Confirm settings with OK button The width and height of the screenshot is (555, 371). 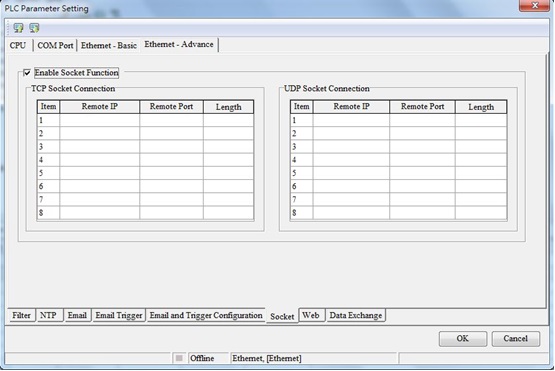pos(463,338)
